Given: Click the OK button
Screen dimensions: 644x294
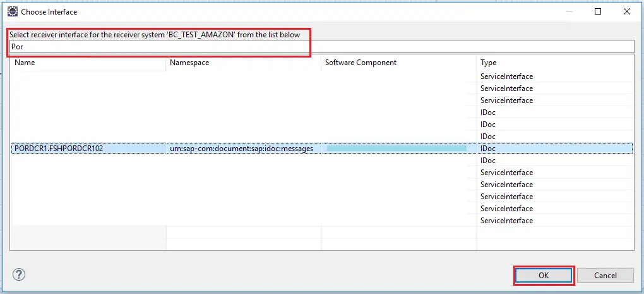Looking at the screenshot, I should pyautogui.click(x=544, y=276).
